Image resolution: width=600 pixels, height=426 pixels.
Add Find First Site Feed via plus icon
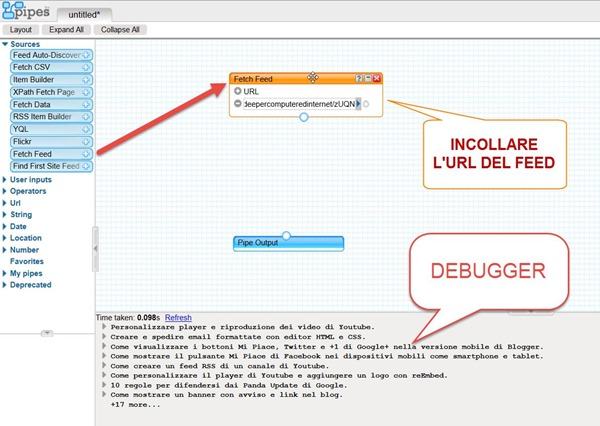[x=86, y=166]
